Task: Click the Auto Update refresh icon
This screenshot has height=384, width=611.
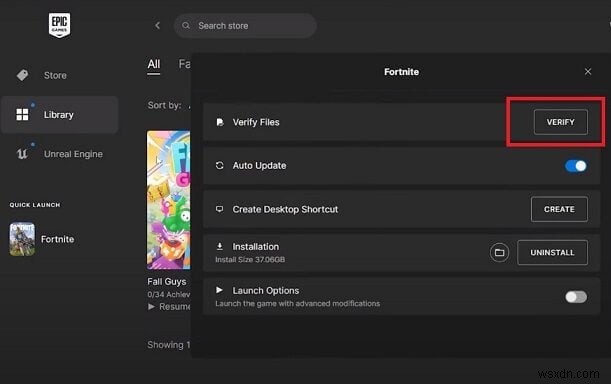Action: click(220, 165)
